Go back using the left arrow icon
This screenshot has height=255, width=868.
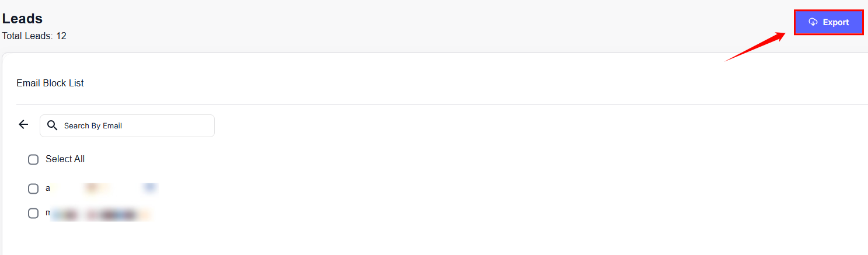click(23, 124)
